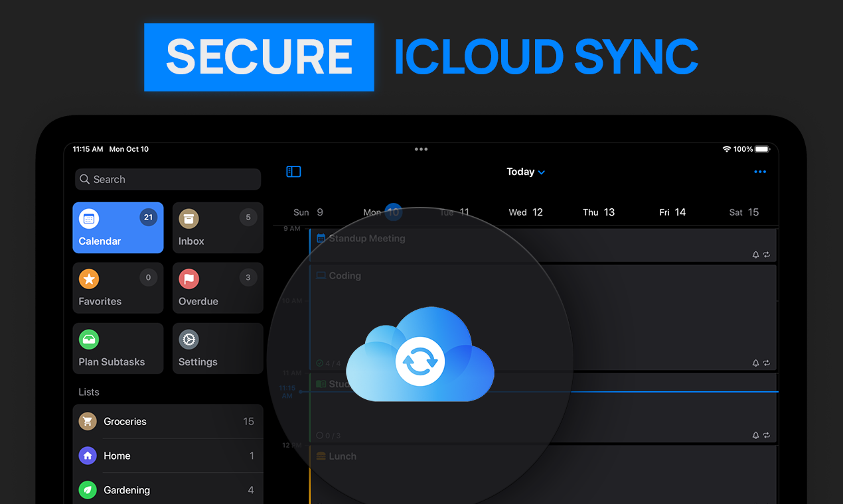Click the Calendar count badge 21
The image size is (843, 504).
click(148, 218)
